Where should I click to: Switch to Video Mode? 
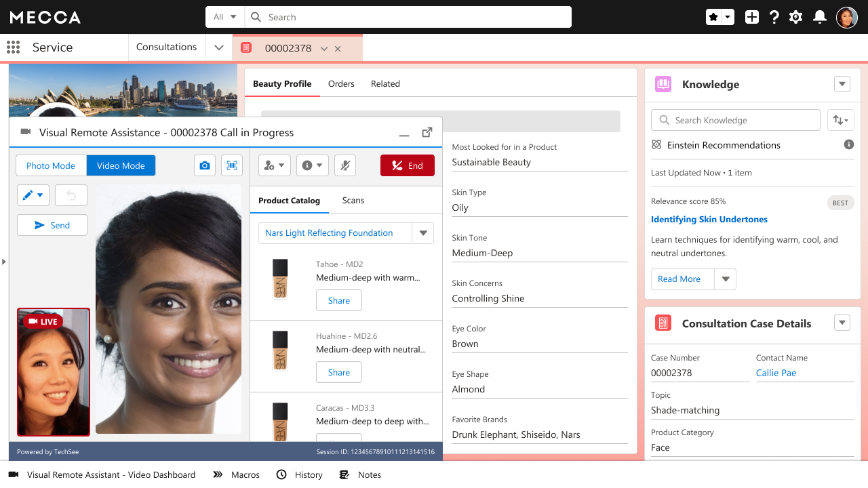pyautogui.click(x=121, y=165)
